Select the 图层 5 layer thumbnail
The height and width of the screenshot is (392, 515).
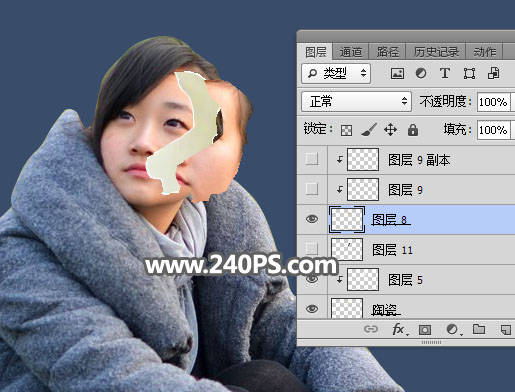[x=363, y=279]
